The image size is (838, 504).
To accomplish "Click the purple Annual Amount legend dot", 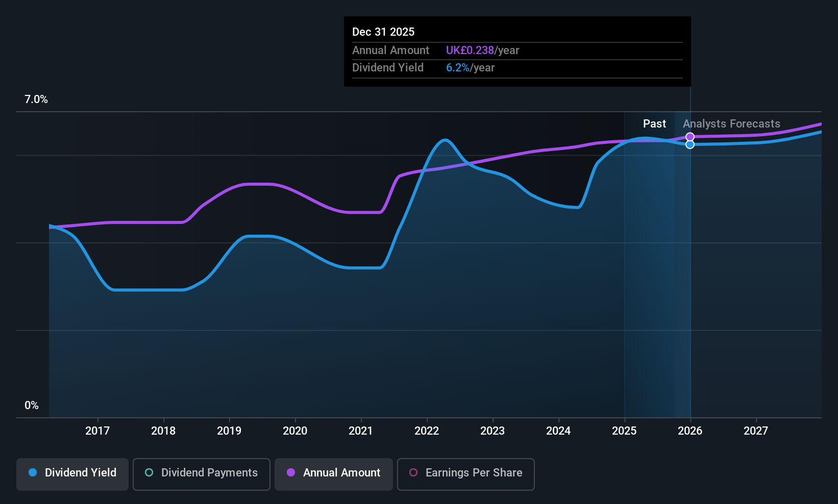I will pos(291,473).
